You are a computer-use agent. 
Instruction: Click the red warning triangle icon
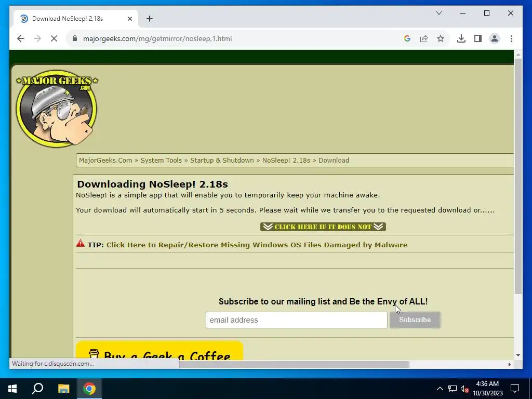coord(81,243)
